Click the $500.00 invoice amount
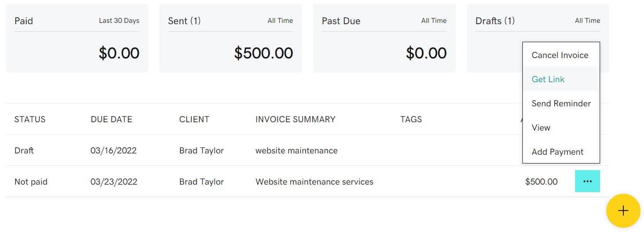644x240 pixels. (541, 182)
